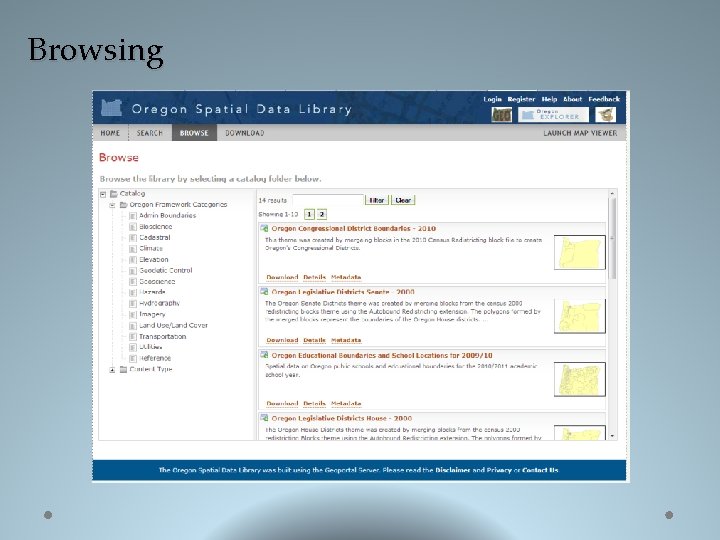
Task: Click the Login link
Action: tap(492, 99)
